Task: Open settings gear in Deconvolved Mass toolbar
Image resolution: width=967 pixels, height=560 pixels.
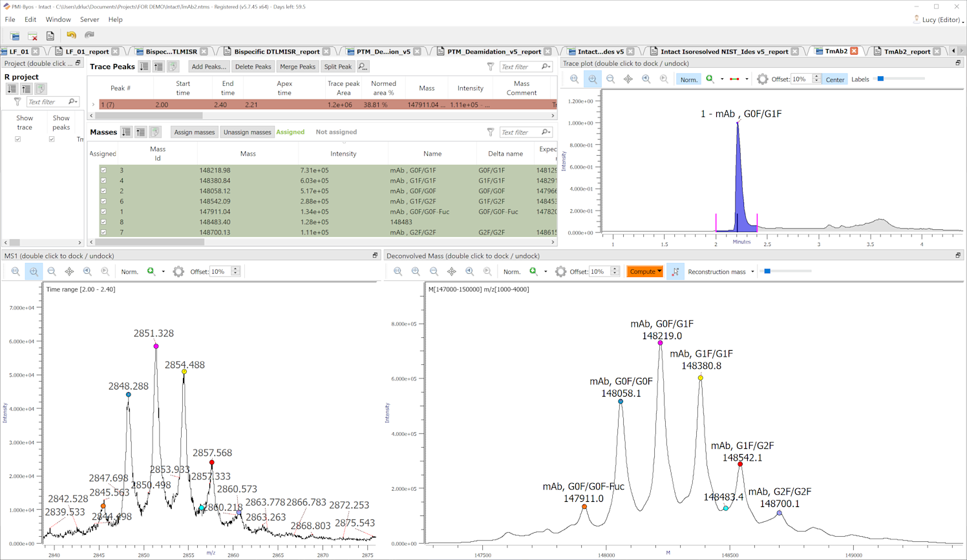Action: tap(560, 272)
